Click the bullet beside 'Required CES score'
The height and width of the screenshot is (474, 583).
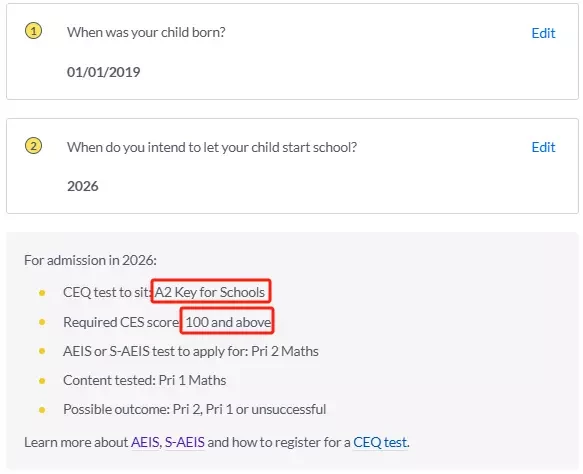click(42, 322)
